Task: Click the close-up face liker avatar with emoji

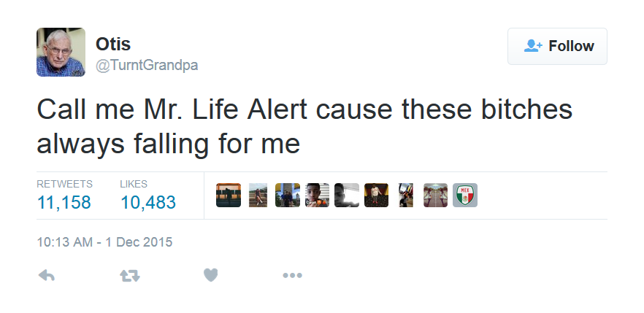Action: (x=317, y=195)
